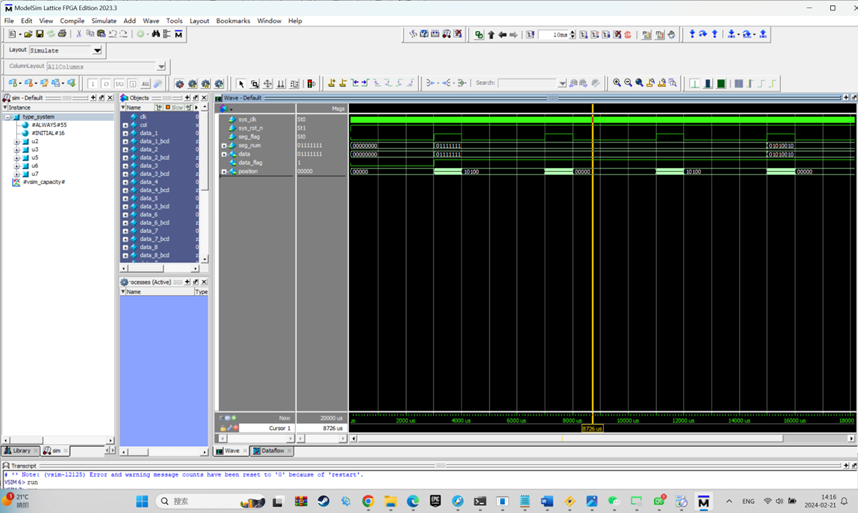Select the arrow pointer mode tool
Screen dimensions: 858x513
tap(241, 84)
